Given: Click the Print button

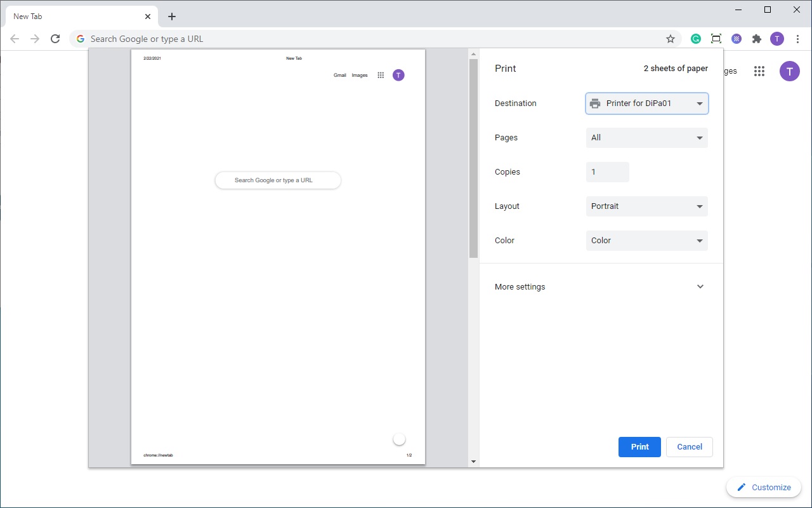Looking at the screenshot, I should click(639, 447).
